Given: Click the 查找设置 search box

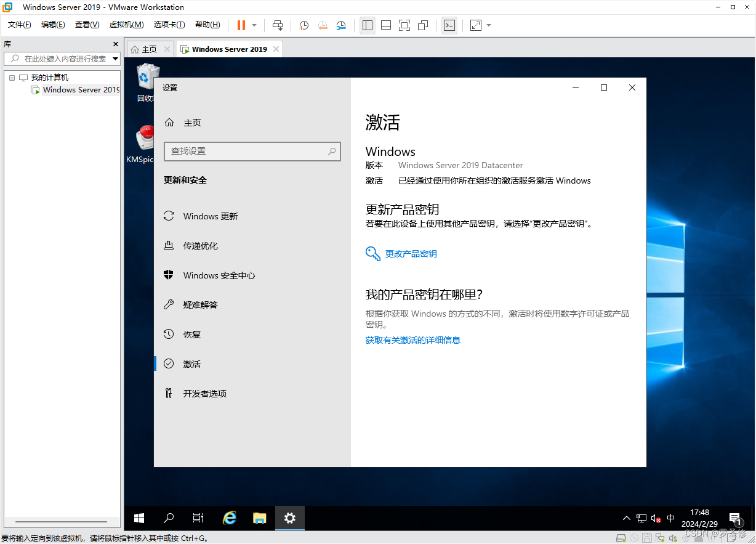Looking at the screenshot, I should click(252, 151).
